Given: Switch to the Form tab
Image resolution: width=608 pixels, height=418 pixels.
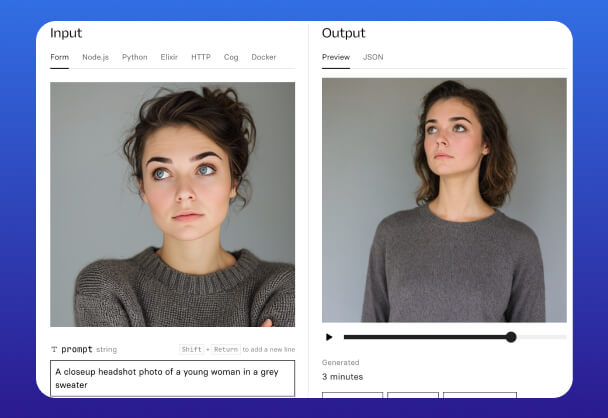Looking at the screenshot, I should [x=60, y=57].
